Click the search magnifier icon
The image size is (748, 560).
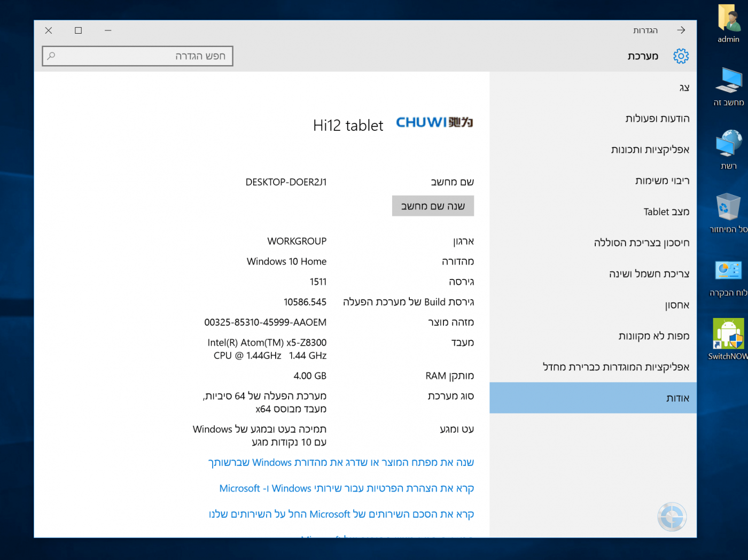click(x=51, y=56)
